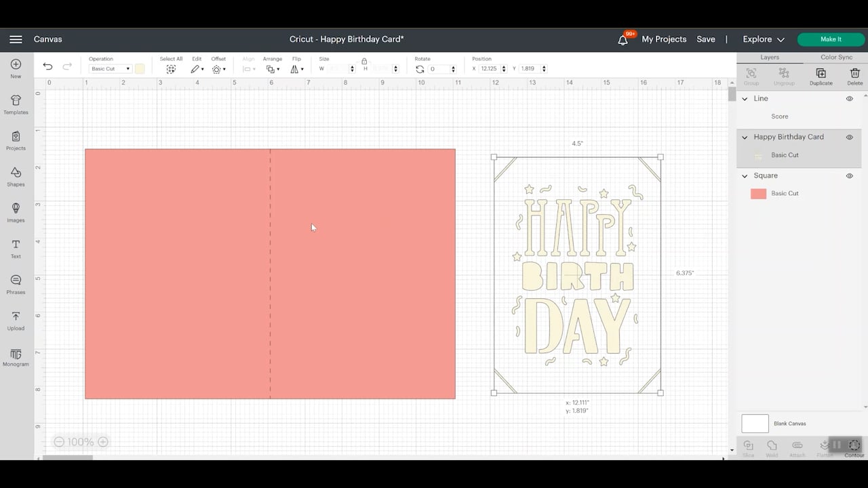Open the Templates panel

16,104
